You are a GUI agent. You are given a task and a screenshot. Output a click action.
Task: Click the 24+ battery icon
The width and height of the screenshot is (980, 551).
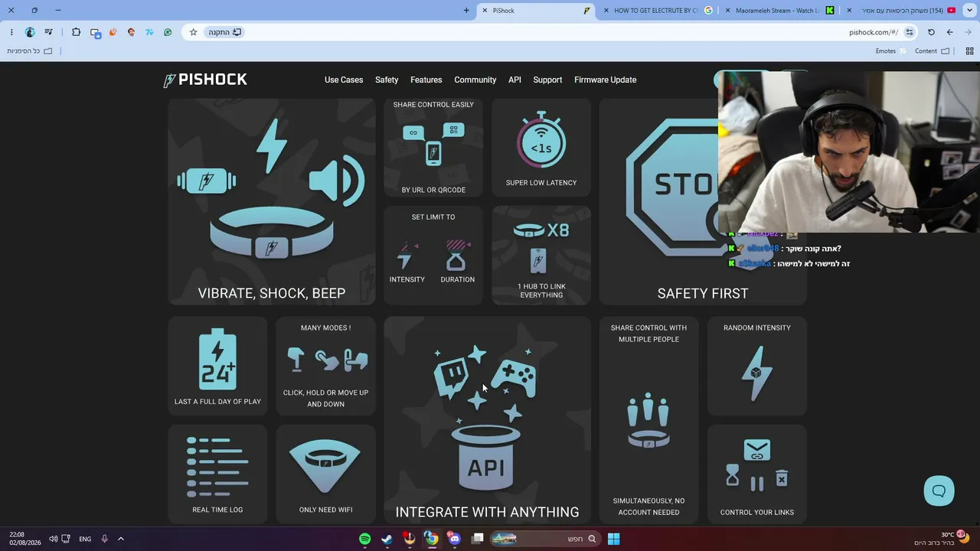click(217, 360)
